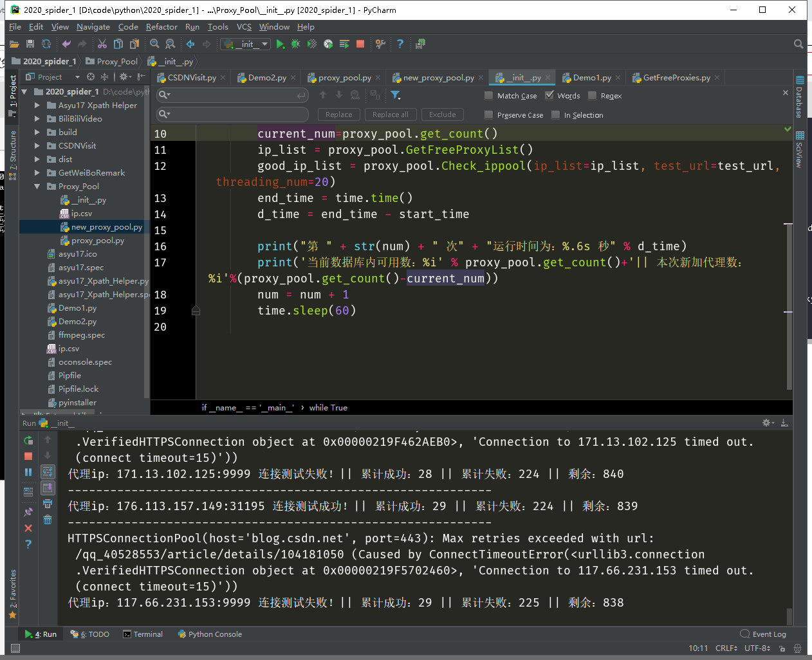
Task: Enable Preserve Case checkbox
Action: click(489, 115)
